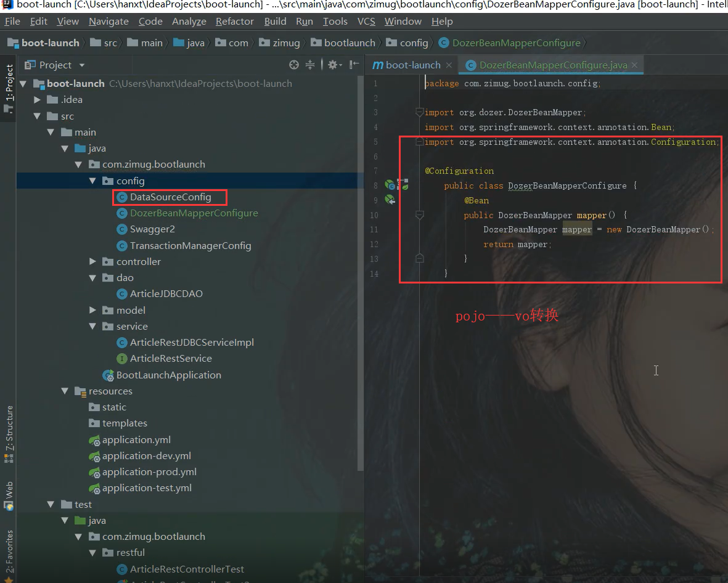Viewport: 728px width, 583px height.
Task: Click the ArticleJDBCDAO class icon
Action: [121, 294]
